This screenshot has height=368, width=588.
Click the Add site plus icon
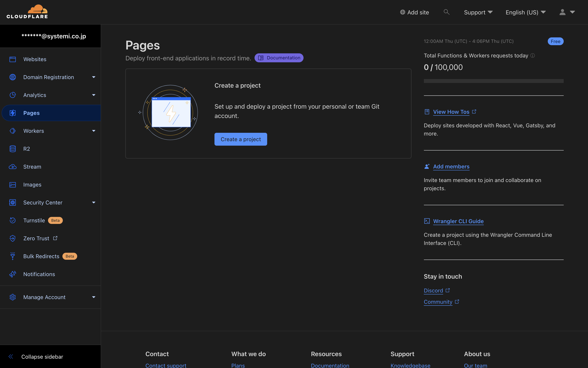[x=403, y=12]
